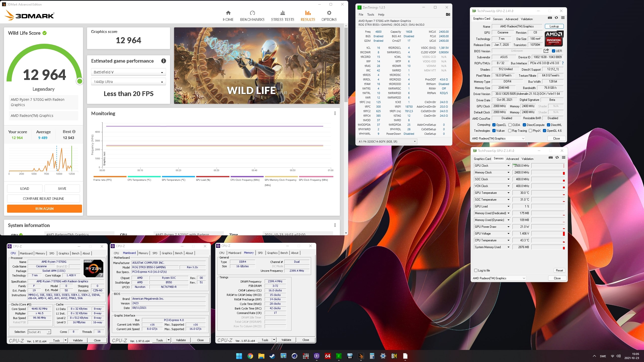Click COMPARE RESULT ONLINE button
The height and width of the screenshot is (362, 644).
pos(43,199)
